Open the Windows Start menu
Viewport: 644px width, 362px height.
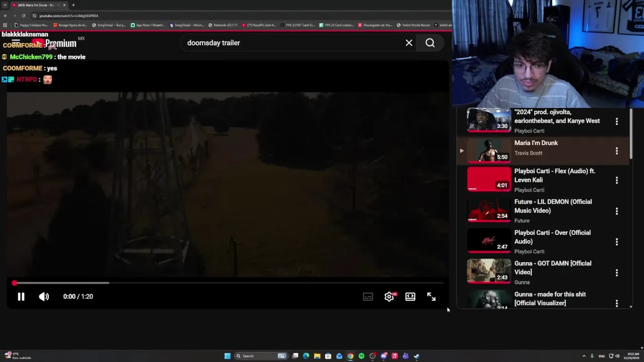click(x=227, y=356)
